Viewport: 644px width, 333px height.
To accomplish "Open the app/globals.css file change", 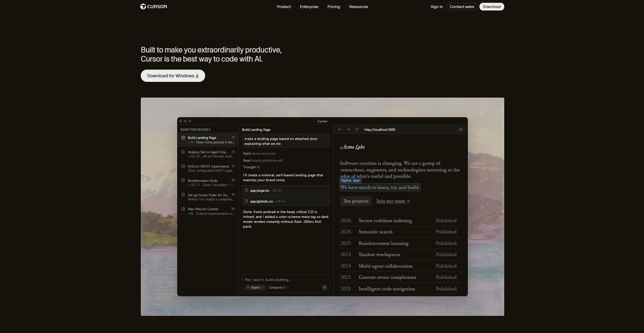I will coord(286,201).
